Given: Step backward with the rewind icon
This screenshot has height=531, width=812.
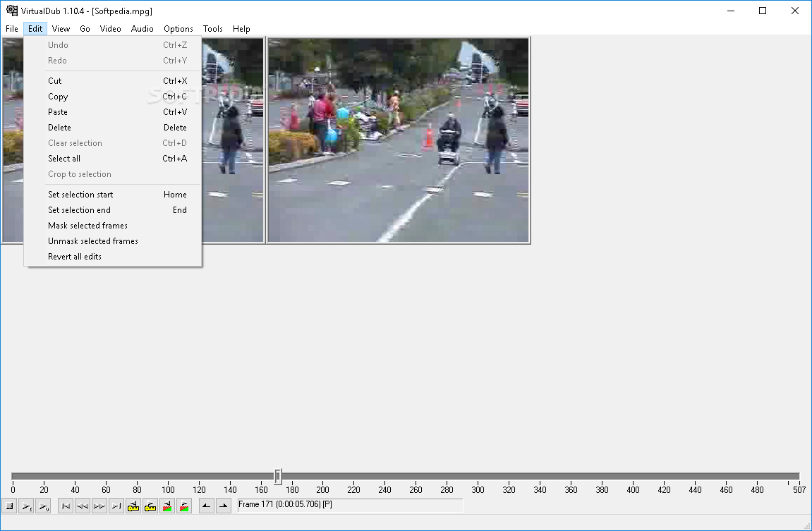Looking at the screenshot, I should [x=83, y=506].
